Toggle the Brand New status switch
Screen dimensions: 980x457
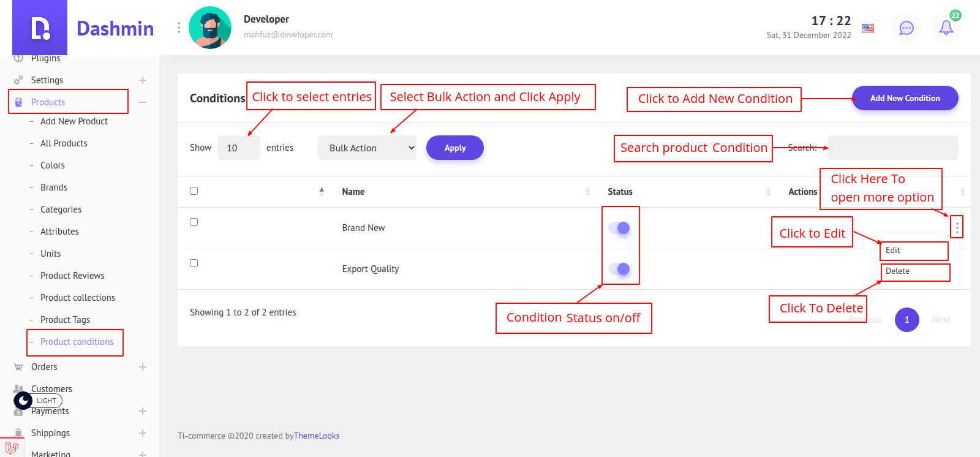pos(619,228)
